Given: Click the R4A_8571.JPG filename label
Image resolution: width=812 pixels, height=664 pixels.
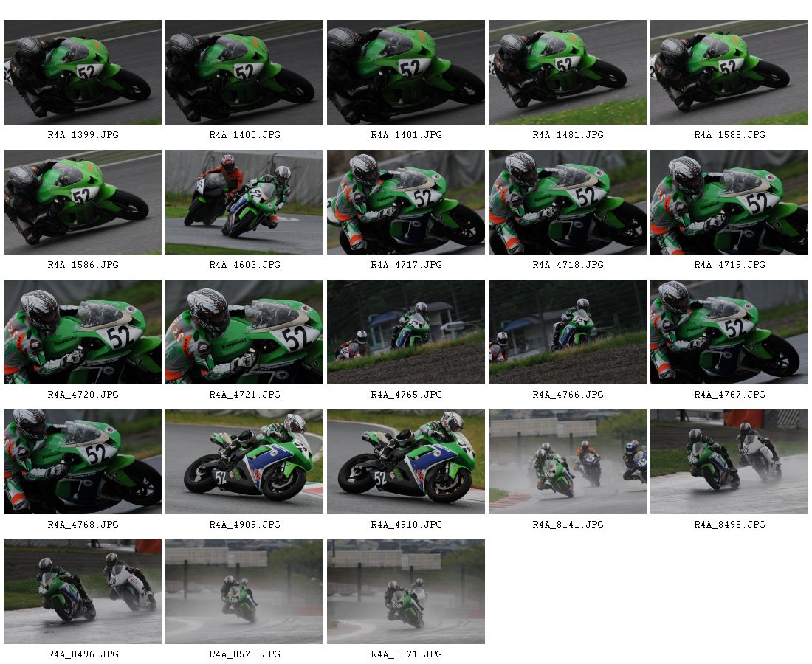Looking at the screenshot, I should [x=406, y=654].
